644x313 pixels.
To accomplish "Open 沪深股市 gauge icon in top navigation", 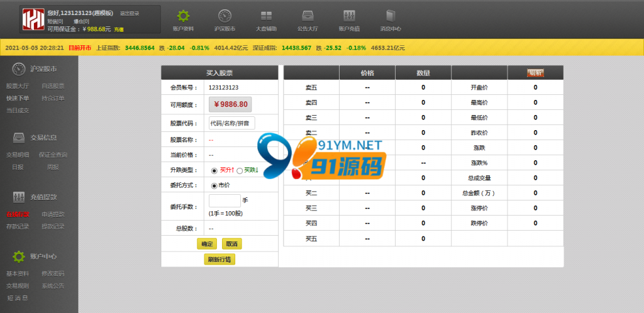I will click(225, 16).
